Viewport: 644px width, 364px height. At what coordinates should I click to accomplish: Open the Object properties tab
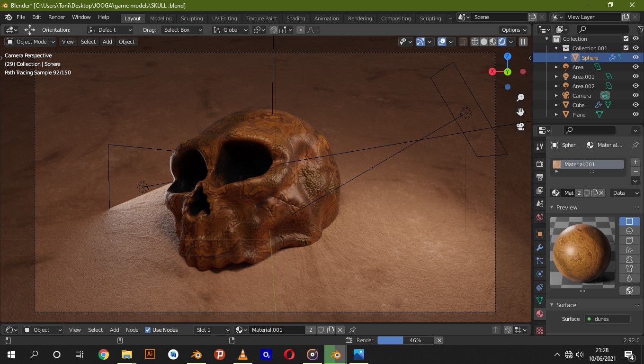tap(539, 234)
